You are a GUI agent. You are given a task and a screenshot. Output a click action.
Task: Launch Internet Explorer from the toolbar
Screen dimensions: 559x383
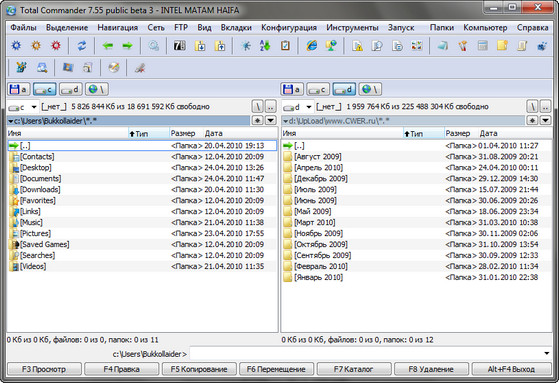click(312, 46)
